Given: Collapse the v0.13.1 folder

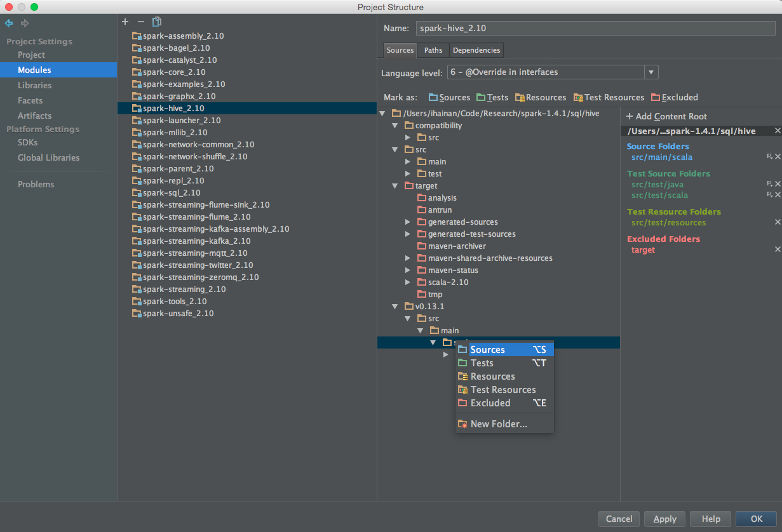Looking at the screenshot, I should tap(395, 307).
